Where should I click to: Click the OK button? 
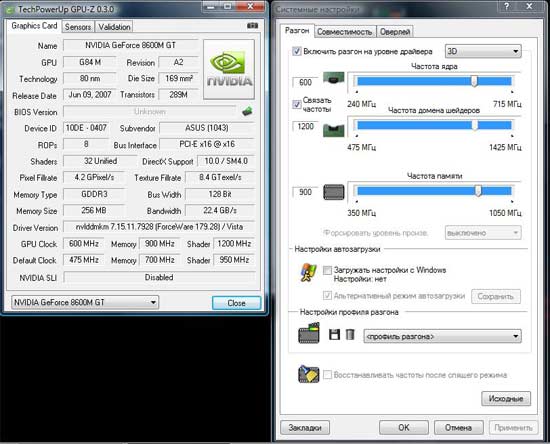click(404, 428)
